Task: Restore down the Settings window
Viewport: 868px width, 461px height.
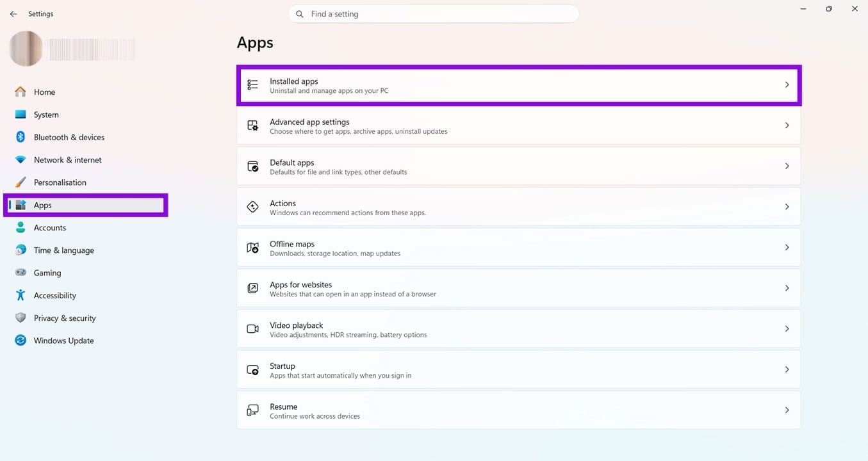Action: coord(829,9)
